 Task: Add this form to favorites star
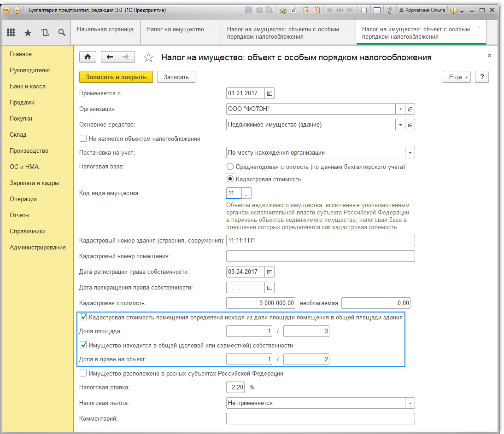(x=148, y=58)
